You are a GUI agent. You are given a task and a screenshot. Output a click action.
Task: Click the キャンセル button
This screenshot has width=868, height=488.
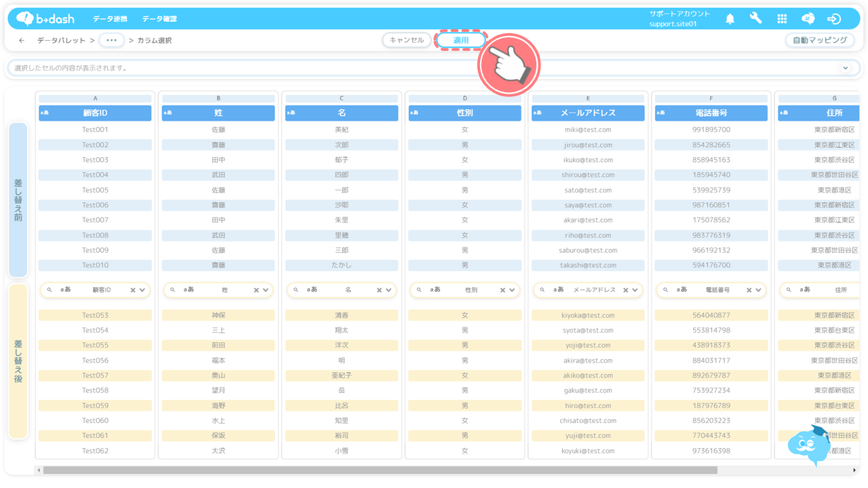407,40
